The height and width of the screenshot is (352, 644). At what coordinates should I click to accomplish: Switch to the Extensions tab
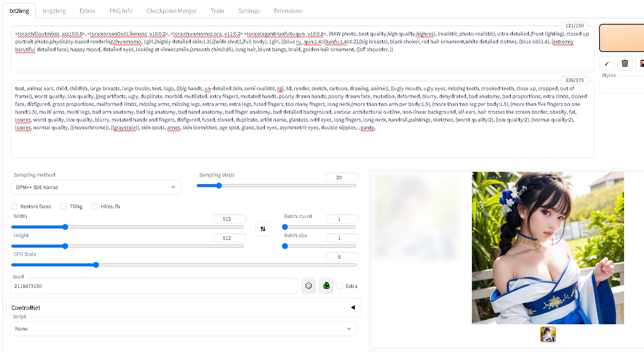tap(288, 11)
